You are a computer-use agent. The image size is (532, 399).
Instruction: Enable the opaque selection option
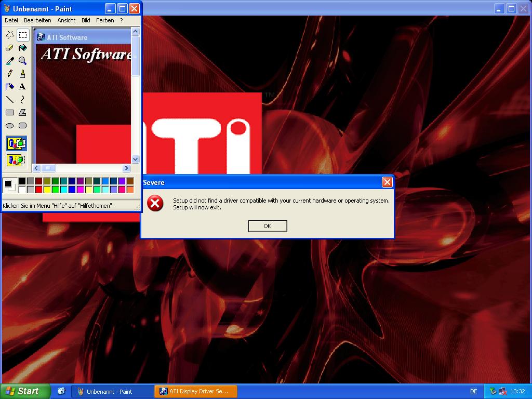coord(16,143)
